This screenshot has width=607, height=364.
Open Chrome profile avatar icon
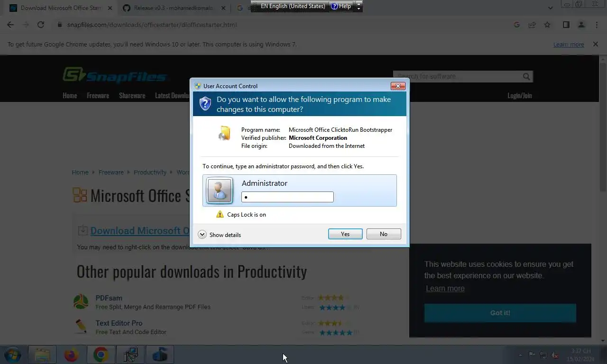(x=581, y=25)
